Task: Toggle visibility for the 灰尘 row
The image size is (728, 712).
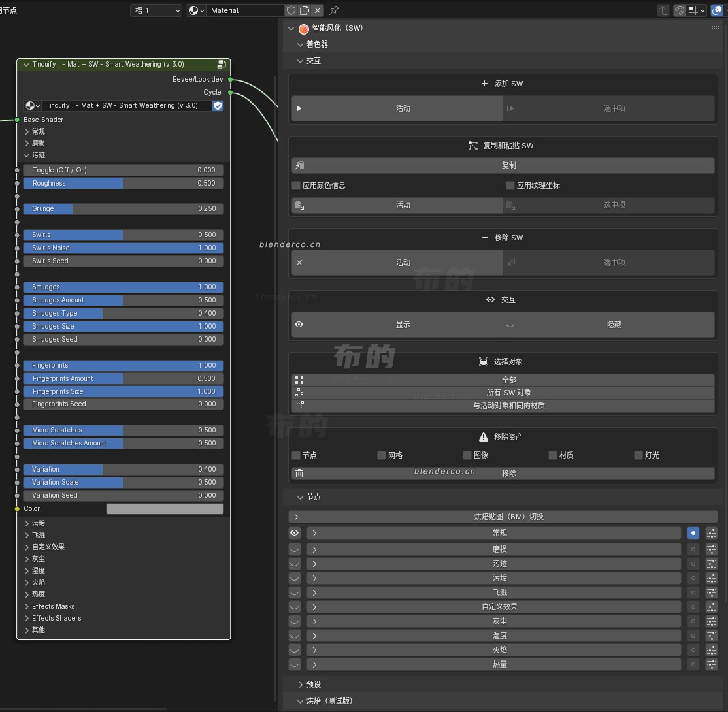Action: (294, 621)
